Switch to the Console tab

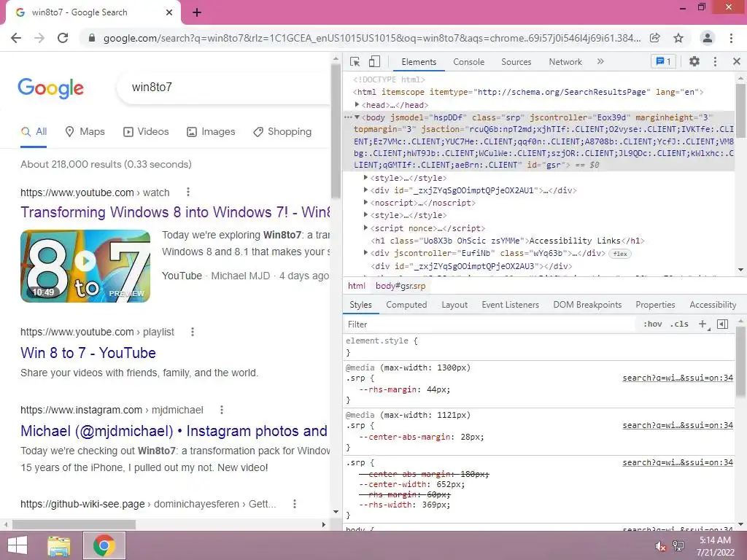tap(469, 62)
